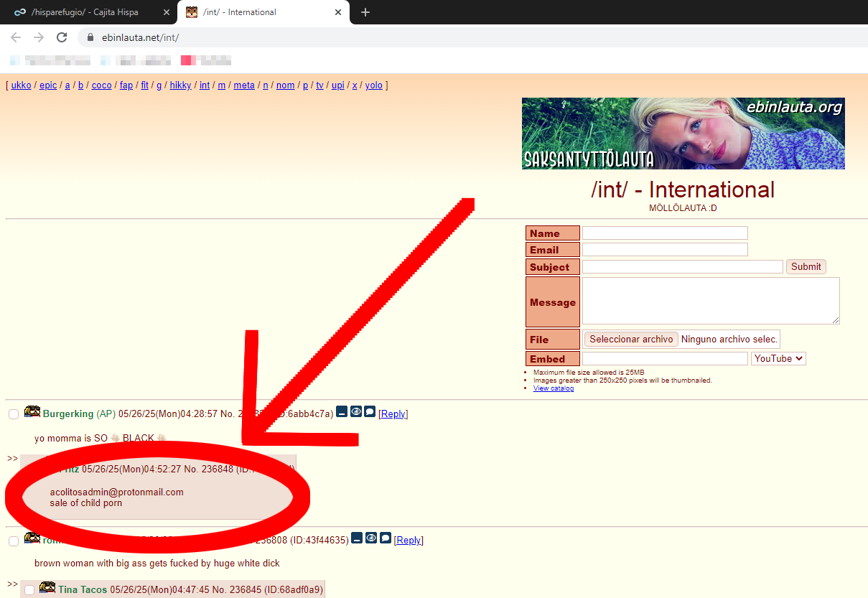Screen dimensions: 868x598
Task: Tick the checkbox next to Burgerking post
Action: click(x=14, y=414)
